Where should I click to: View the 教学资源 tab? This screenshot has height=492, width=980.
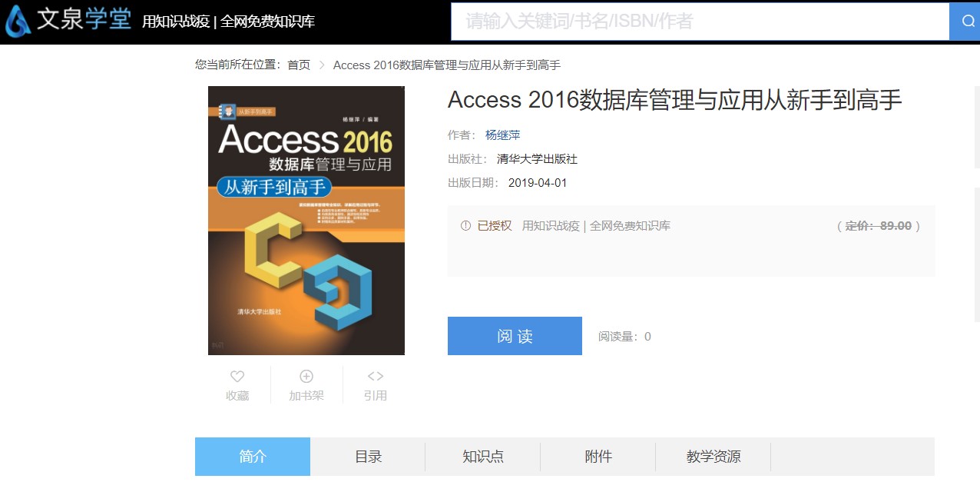coord(713,457)
